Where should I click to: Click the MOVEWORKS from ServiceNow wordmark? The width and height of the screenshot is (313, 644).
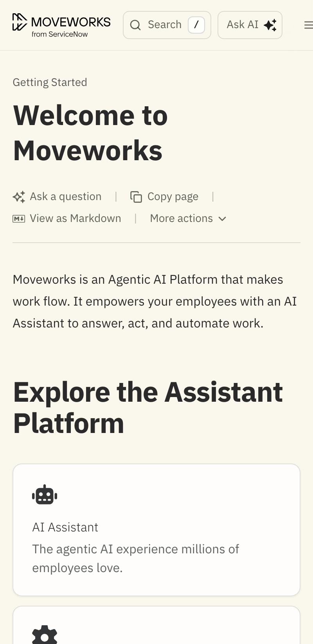[x=71, y=26]
